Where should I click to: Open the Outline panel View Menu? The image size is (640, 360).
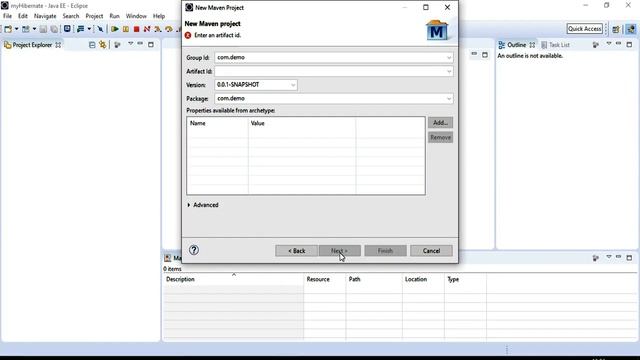(609, 44)
